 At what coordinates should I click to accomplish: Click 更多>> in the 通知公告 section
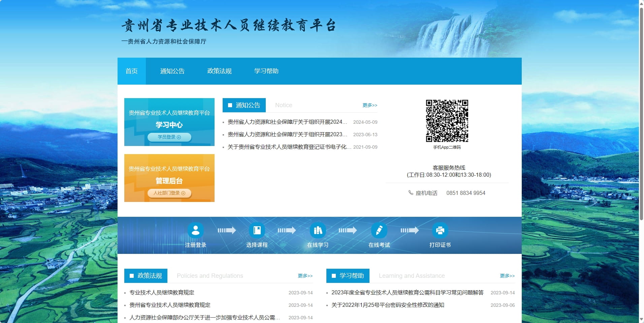click(370, 105)
